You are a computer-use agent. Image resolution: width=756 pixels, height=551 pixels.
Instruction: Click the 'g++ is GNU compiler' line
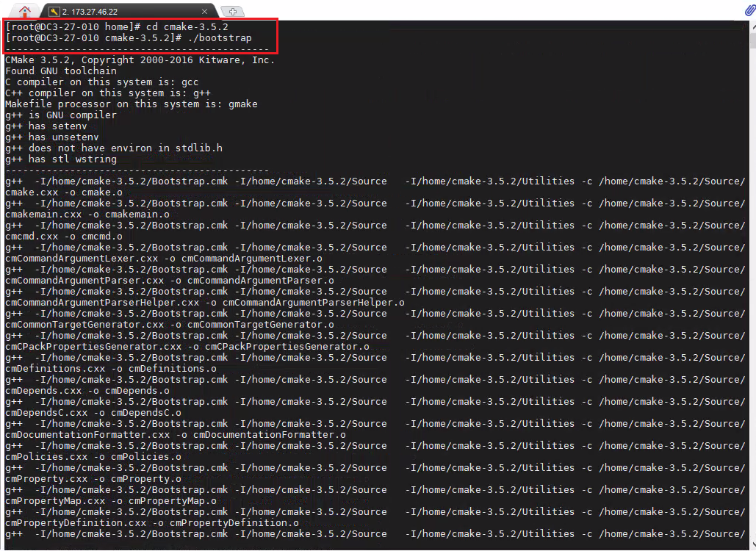coord(61,115)
